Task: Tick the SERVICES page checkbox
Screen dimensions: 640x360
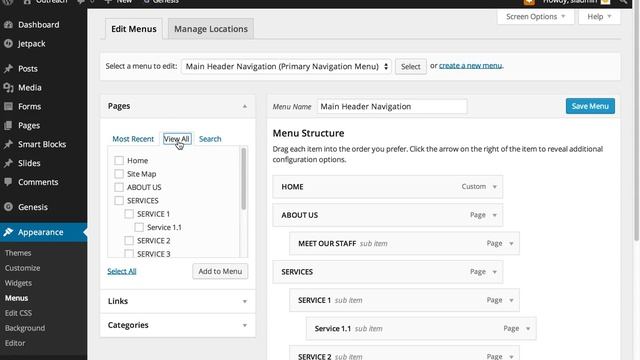Action: click(x=119, y=200)
